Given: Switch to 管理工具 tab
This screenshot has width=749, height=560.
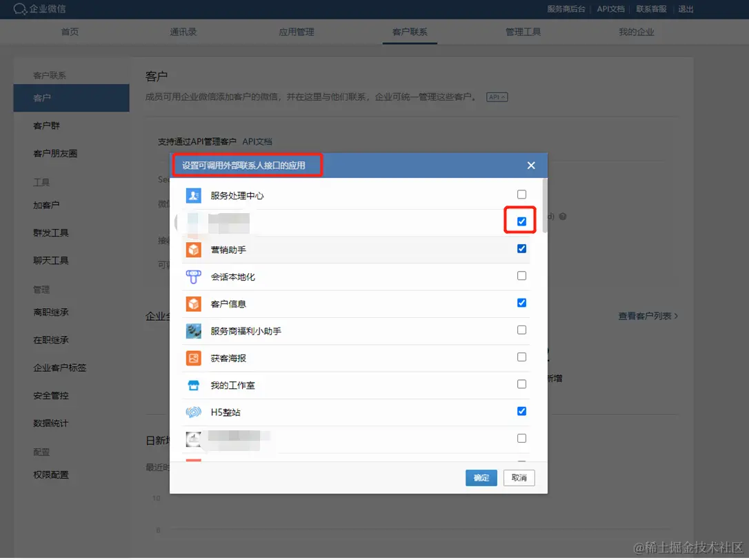Looking at the screenshot, I should click(523, 32).
